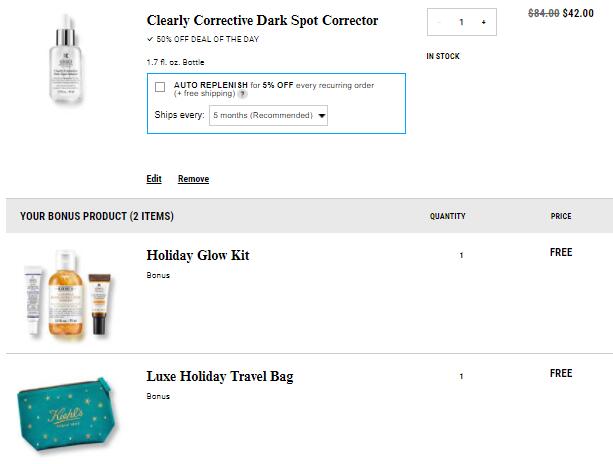
Task: Open the Clearly Corrective Dark Spot Corrector title
Action: tap(262, 20)
